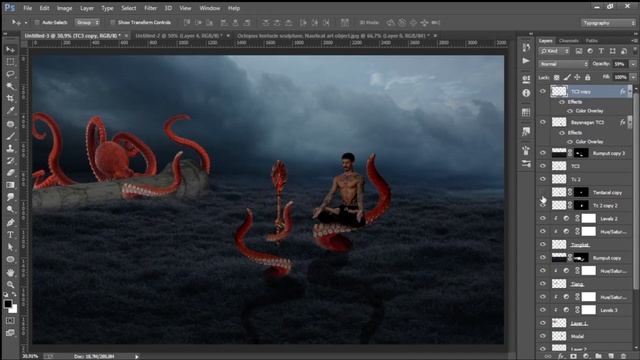
Task: Filter layers by type (T) icon
Action: [601, 51]
